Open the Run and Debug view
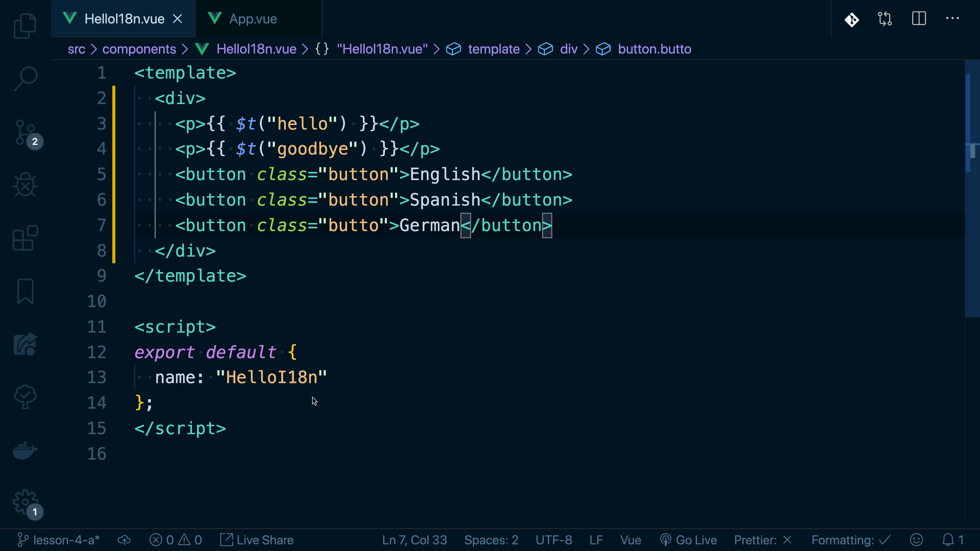 [25, 185]
